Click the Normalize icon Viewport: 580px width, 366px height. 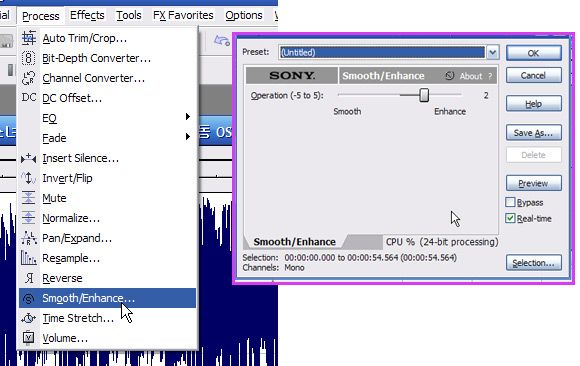tap(28, 218)
